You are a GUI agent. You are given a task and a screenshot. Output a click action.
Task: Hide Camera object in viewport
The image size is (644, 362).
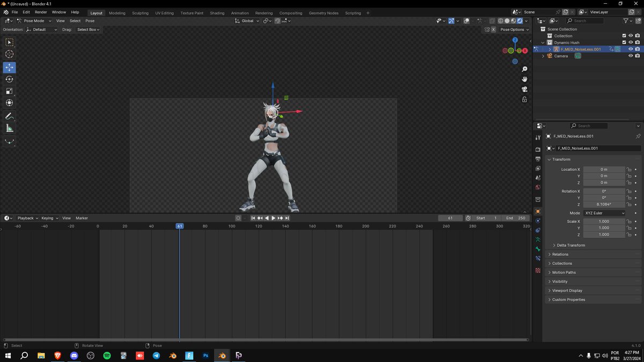pyautogui.click(x=631, y=56)
